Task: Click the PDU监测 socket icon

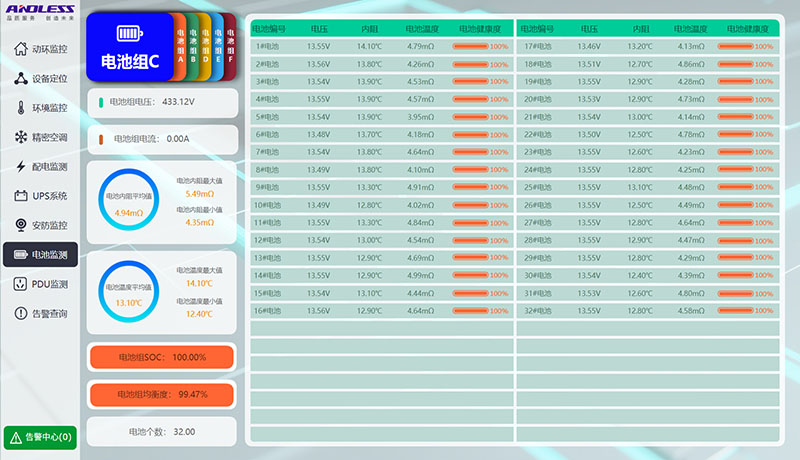Action: point(21,285)
